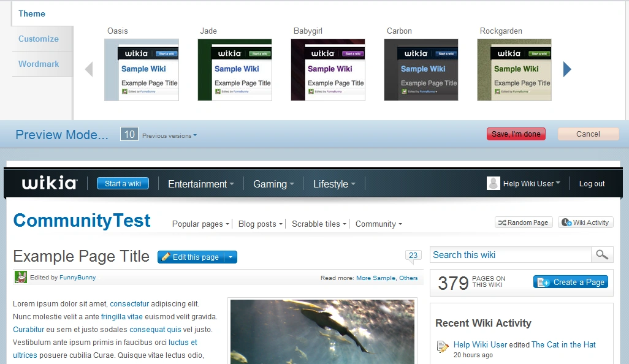The height and width of the screenshot is (364, 629).
Task: Click the left arrow in theme carousel
Action: pyautogui.click(x=89, y=69)
